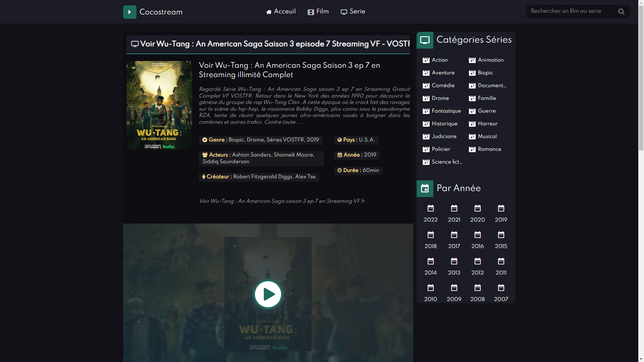644x362 pixels.
Task: Click actor name Shameik Moore
Action: pyautogui.click(x=293, y=155)
